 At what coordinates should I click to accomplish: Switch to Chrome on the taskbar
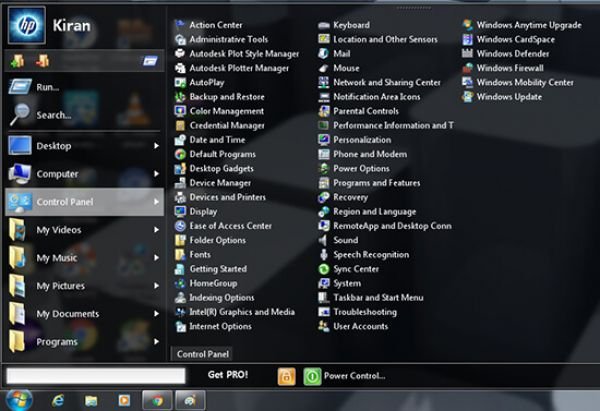click(157, 401)
